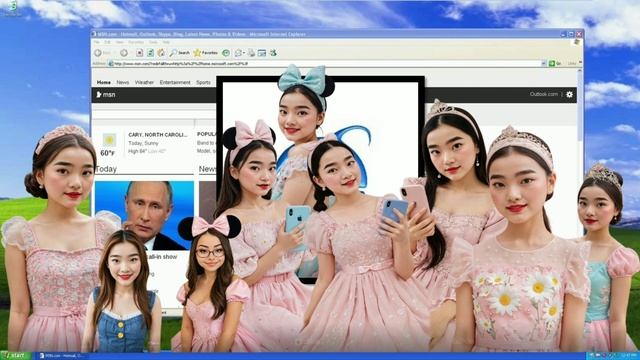Open the Edit menu
The height and width of the screenshot is (360, 640).
tap(107, 42)
